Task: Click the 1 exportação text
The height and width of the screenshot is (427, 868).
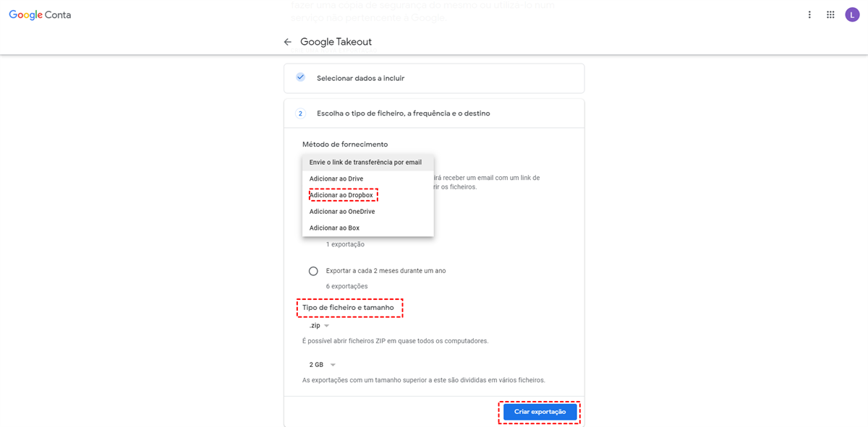Action: 345,244
